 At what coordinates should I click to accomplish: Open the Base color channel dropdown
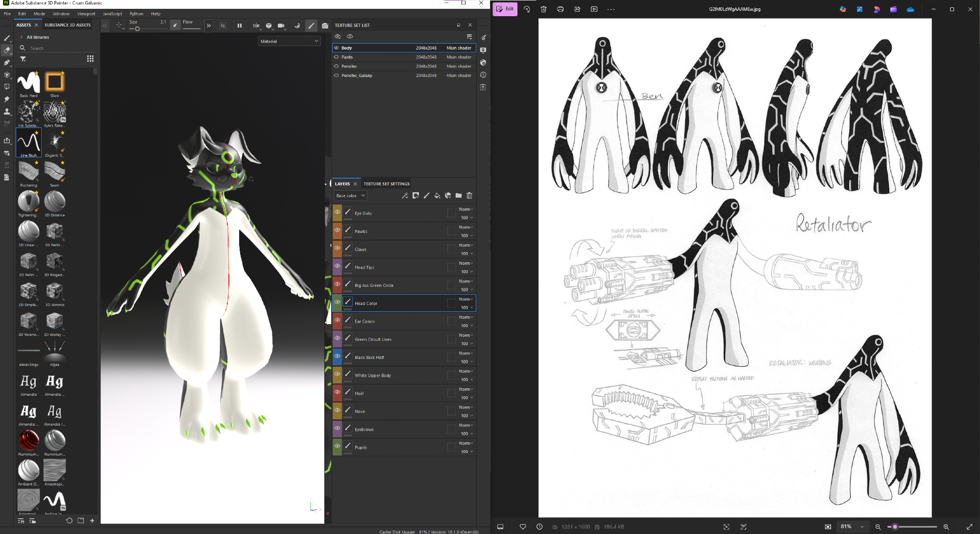coord(350,196)
